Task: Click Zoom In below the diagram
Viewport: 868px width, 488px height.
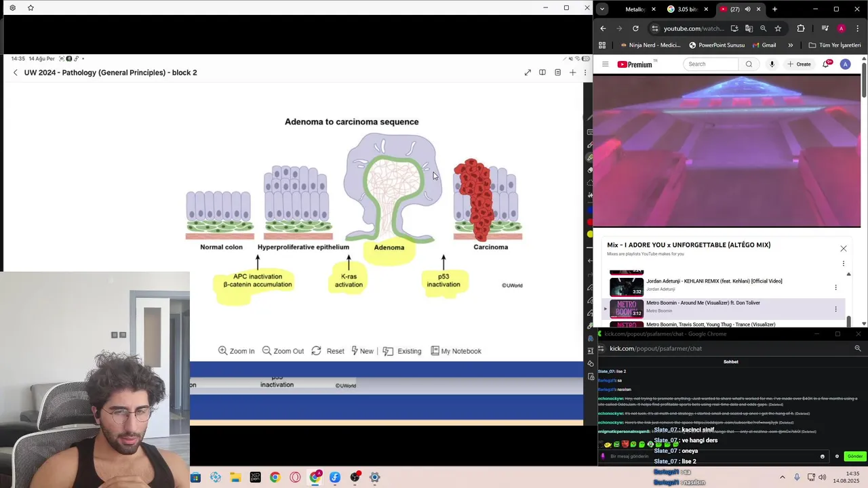Action: click(236, 351)
